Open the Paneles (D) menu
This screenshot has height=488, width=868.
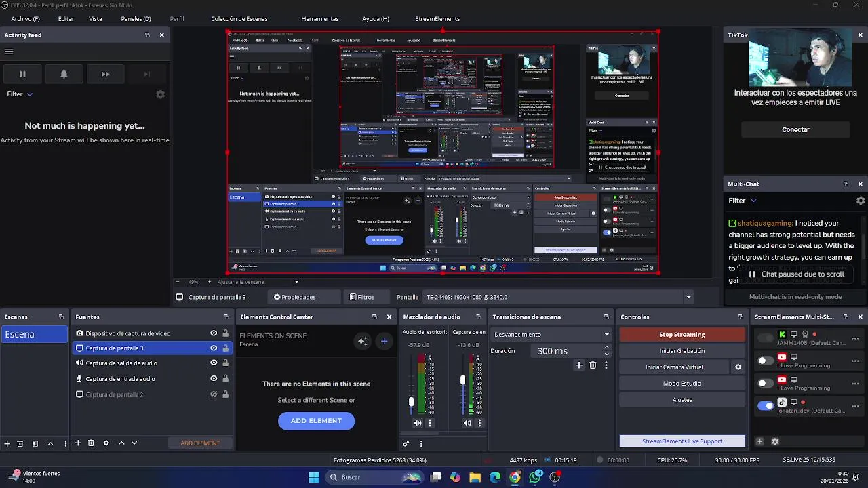point(136,19)
